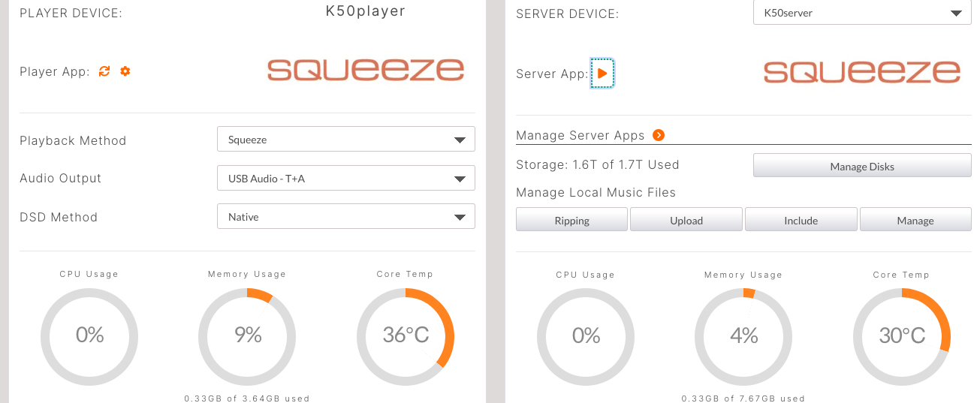This screenshot has width=980, height=403.
Task: Click the player Core Temp 36°C gauge
Action: click(x=406, y=335)
